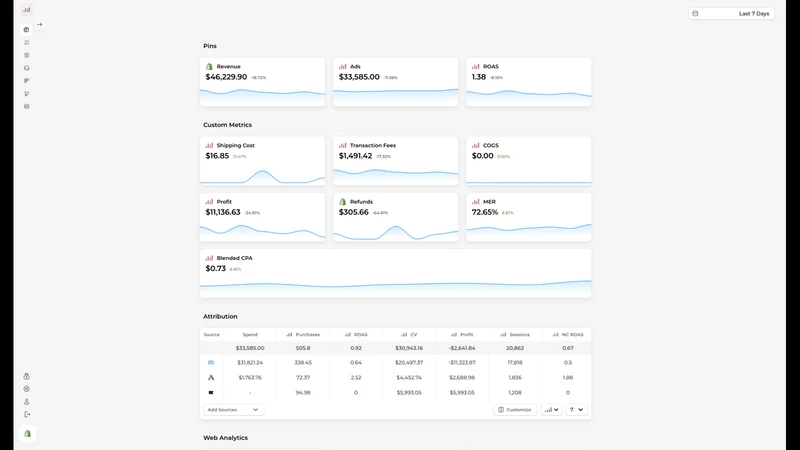Viewport: 800px width, 450px height.
Task: Click the Shopify icon on Refunds card
Action: [342, 202]
